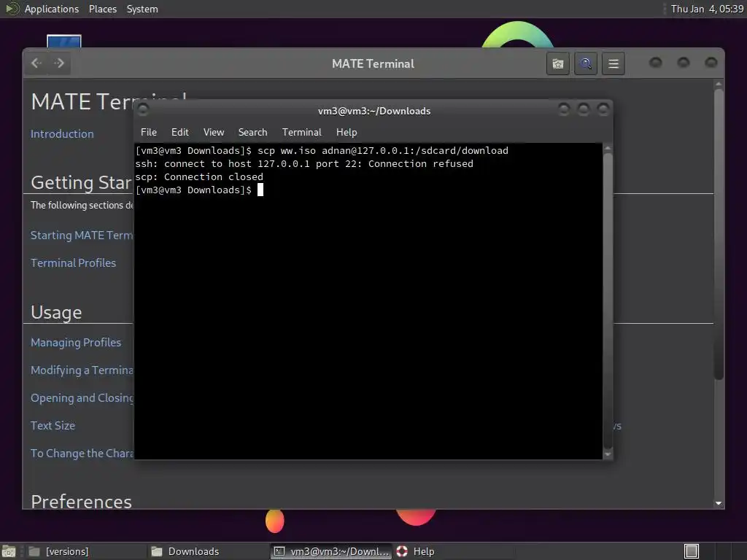This screenshot has width=747, height=560.
Task: Open the To Change the Character link
Action: point(82,453)
